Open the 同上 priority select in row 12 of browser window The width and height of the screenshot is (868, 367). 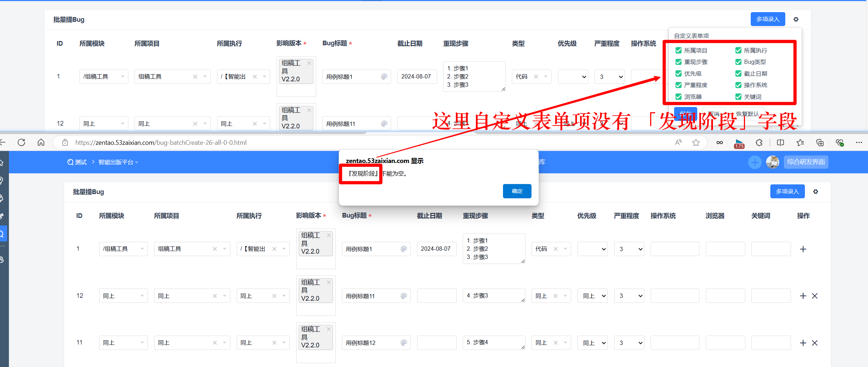592,296
